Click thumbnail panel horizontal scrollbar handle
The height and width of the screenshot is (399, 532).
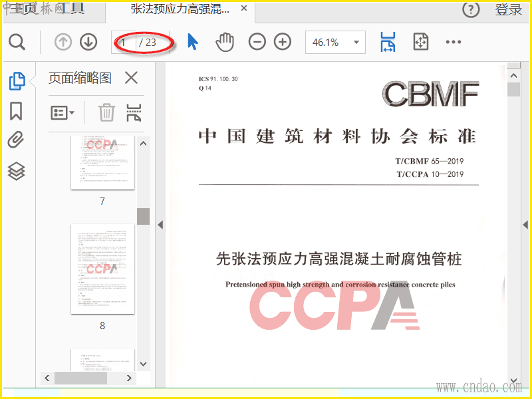click(x=80, y=378)
